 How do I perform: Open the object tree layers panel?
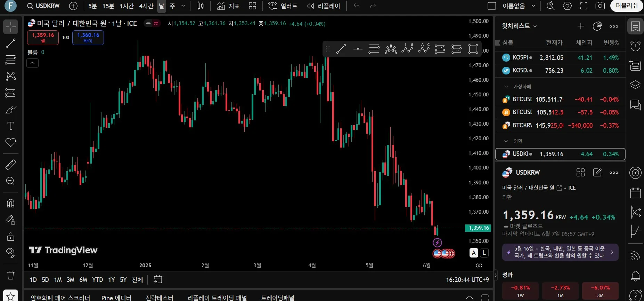point(635,85)
